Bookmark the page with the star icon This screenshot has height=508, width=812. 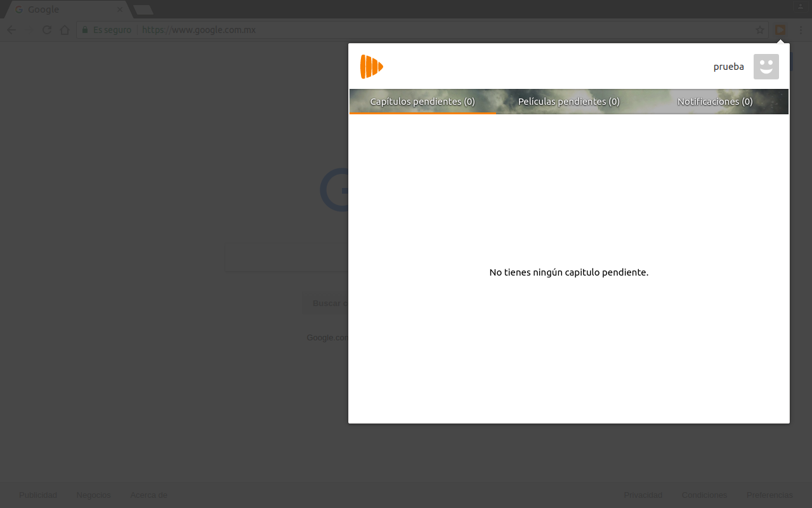[x=759, y=29]
